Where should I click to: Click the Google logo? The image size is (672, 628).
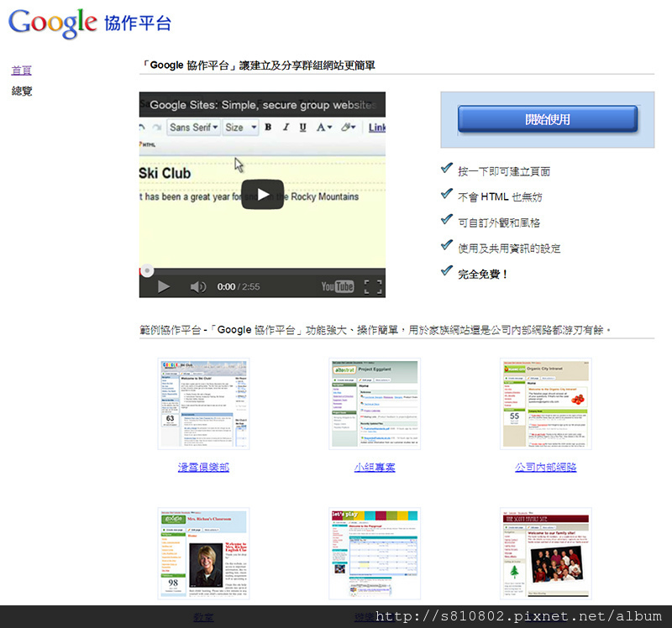coord(53,24)
